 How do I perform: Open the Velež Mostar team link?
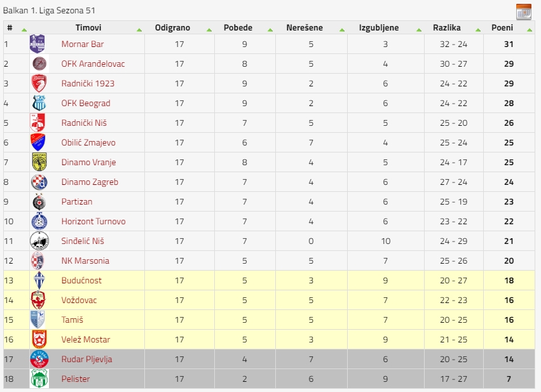pyautogui.click(x=86, y=340)
